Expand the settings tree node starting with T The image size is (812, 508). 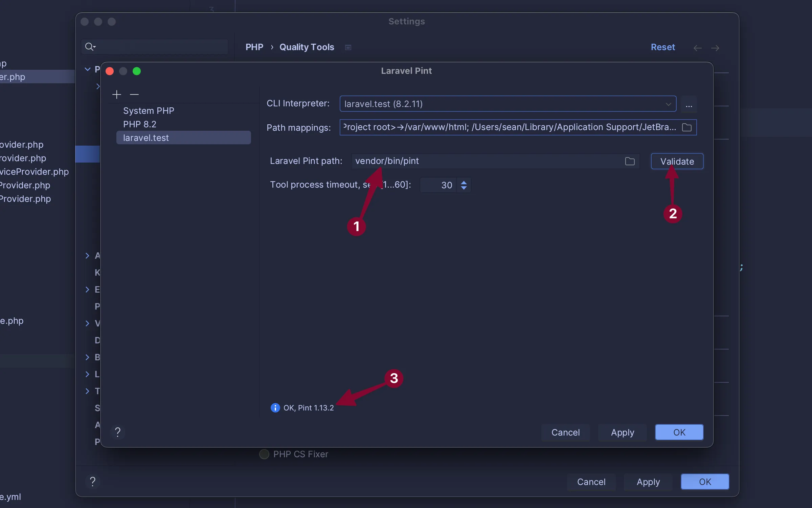pyautogui.click(x=88, y=391)
